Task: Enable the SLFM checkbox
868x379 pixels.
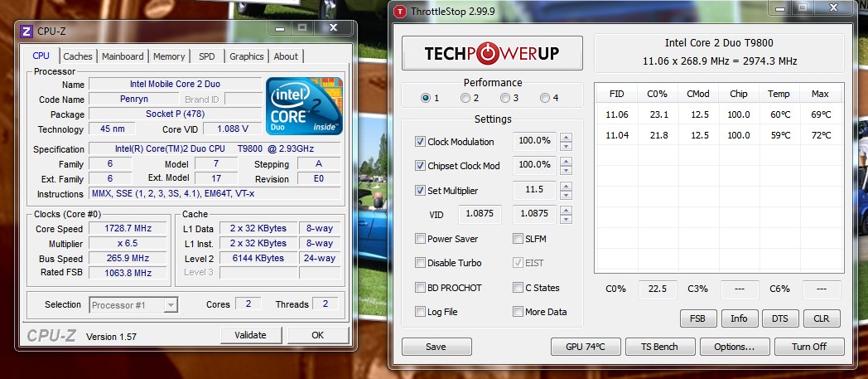Action: click(518, 239)
